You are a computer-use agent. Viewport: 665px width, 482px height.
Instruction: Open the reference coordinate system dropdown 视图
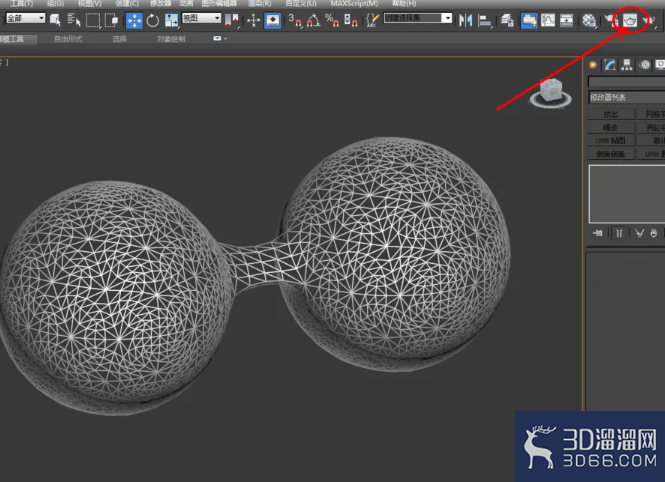pyautogui.click(x=201, y=18)
